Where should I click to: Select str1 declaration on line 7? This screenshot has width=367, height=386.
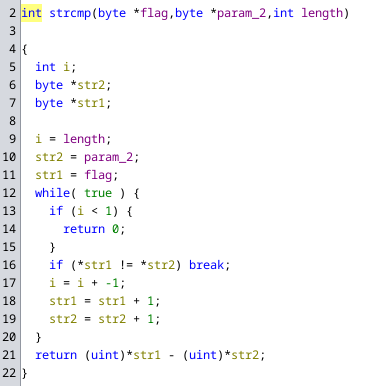[91, 103]
